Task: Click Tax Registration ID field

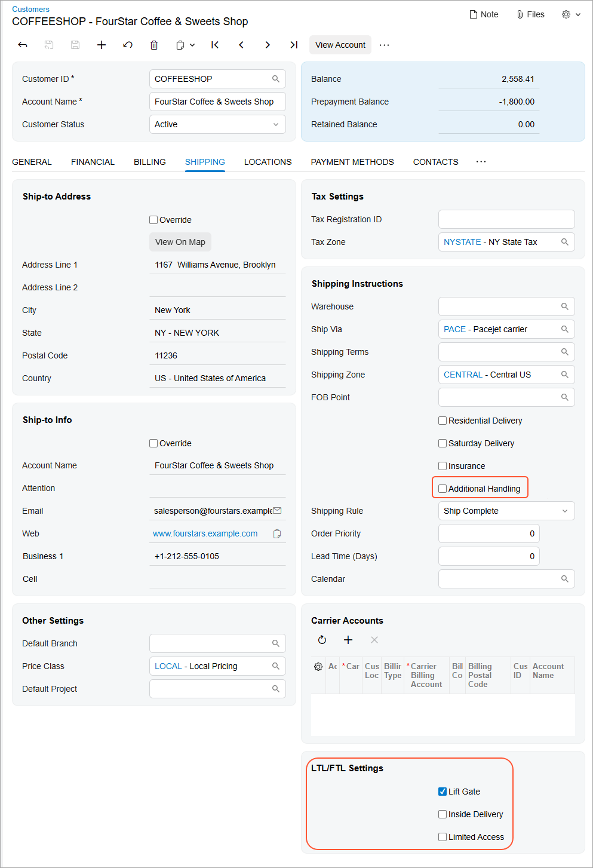Action: coord(506,219)
